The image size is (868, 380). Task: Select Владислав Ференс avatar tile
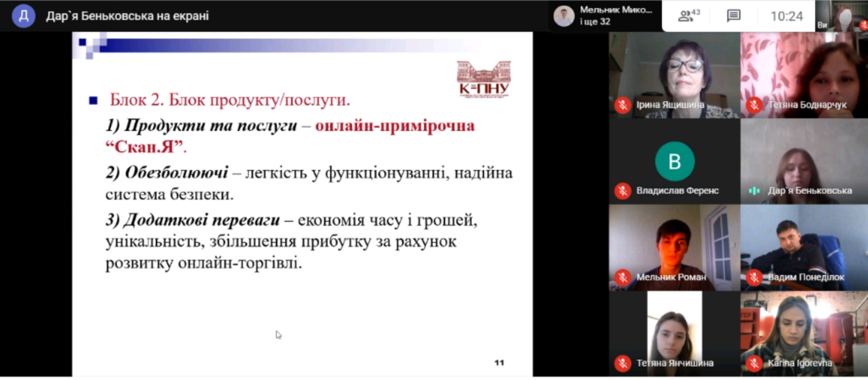pyautogui.click(x=674, y=161)
